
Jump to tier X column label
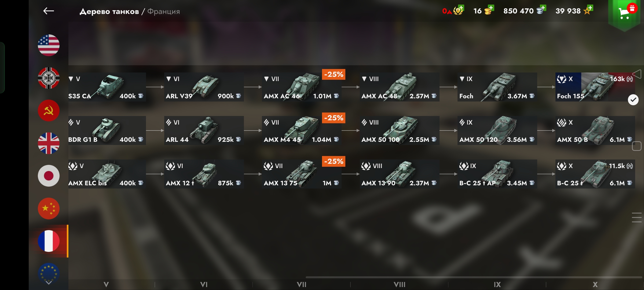coord(595,284)
